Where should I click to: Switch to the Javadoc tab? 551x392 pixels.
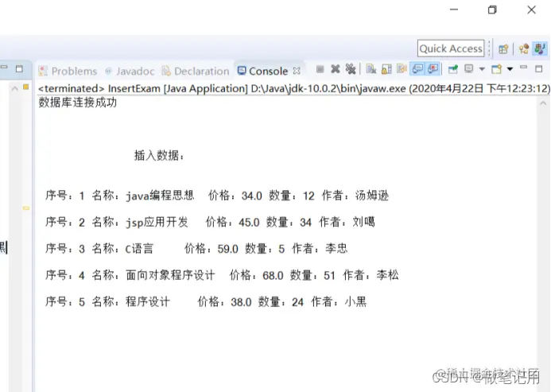point(130,71)
